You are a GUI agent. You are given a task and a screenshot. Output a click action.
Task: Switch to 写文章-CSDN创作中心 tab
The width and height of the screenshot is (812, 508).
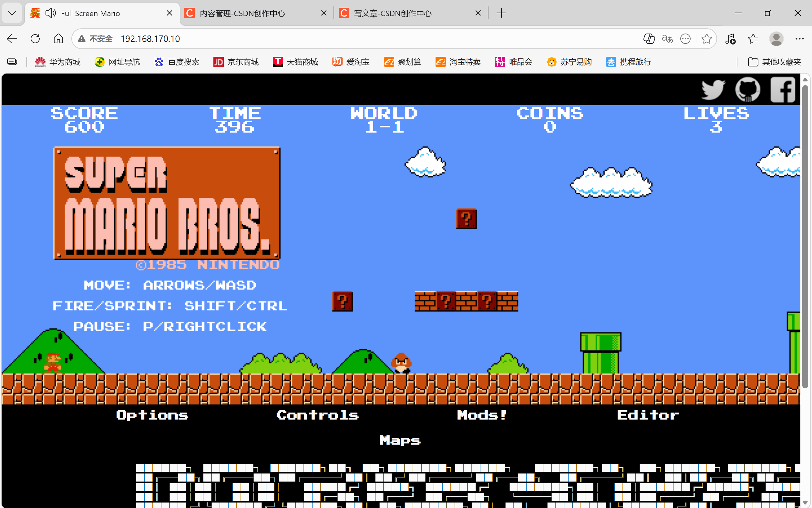[392, 13]
